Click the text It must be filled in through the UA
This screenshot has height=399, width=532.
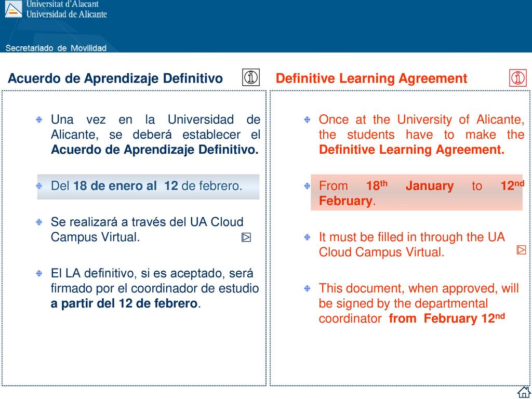(412, 237)
